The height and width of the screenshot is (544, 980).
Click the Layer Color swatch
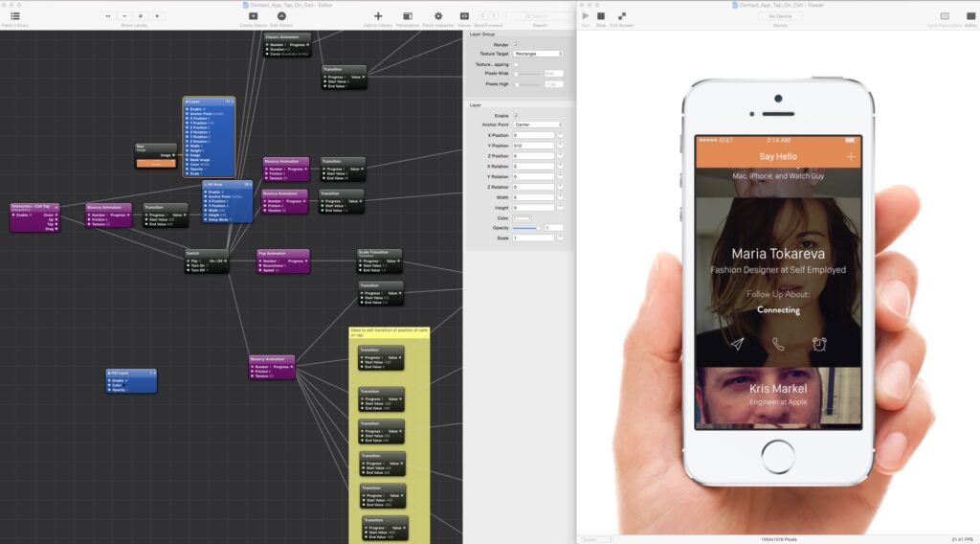(523, 217)
